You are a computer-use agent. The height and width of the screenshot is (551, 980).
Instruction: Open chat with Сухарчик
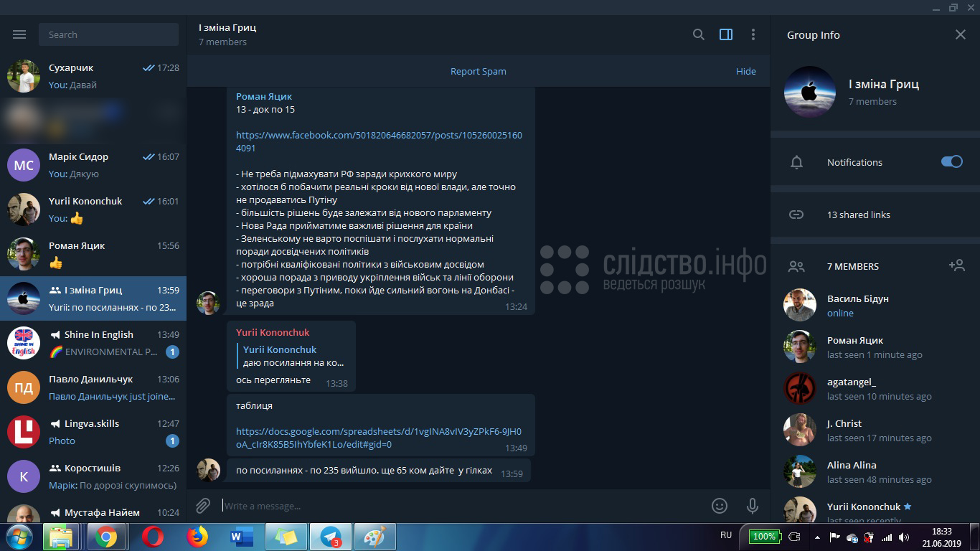point(93,76)
